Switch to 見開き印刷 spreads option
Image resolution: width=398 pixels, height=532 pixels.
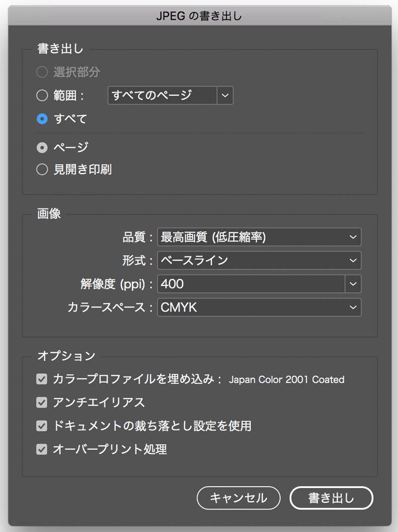coord(42,170)
